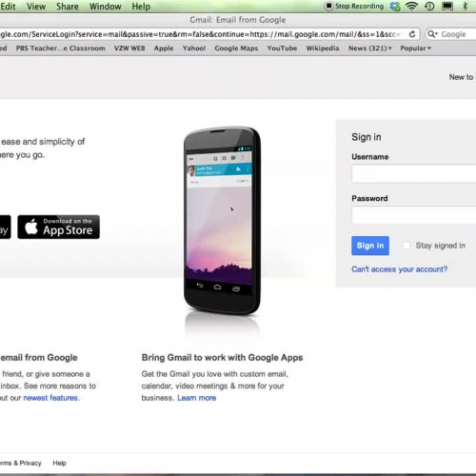The width and height of the screenshot is (476, 476).
Task: Click the search magnifier icon in Google field
Action: (x=432, y=34)
